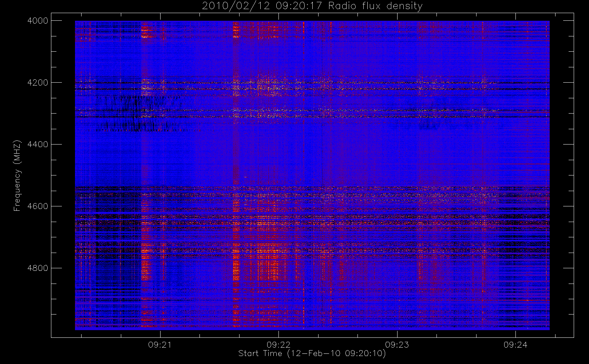This screenshot has height=364, width=589.
Task: Click the 4200 frequency tick label
Action: click(38, 83)
